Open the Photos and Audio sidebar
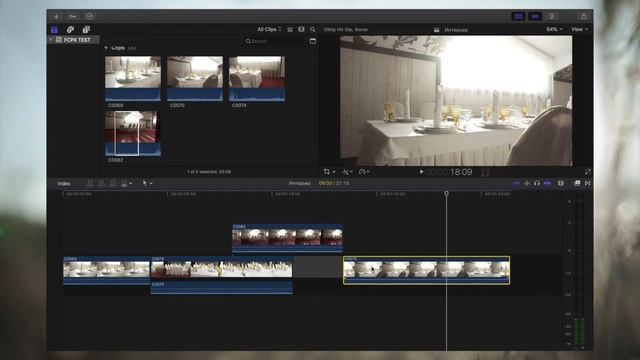640x360 pixels. click(70, 29)
